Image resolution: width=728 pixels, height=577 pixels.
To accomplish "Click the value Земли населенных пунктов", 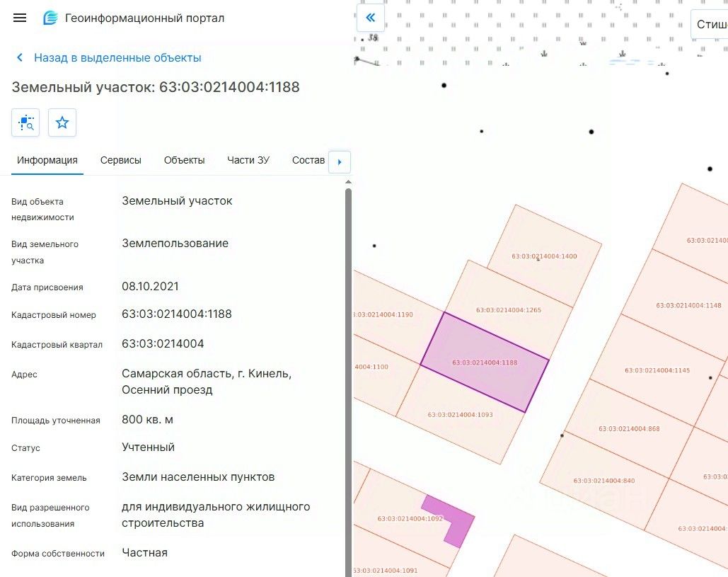I will point(198,477).
